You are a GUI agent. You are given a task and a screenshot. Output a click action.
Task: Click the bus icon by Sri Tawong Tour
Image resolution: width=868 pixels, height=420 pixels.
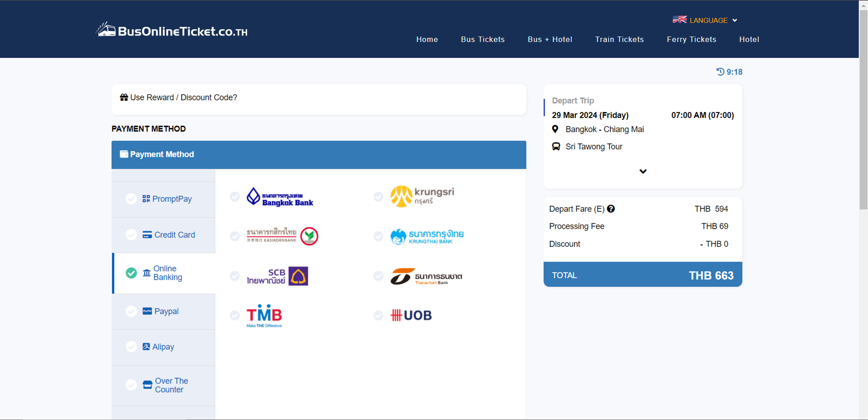(x=556, y=146)
